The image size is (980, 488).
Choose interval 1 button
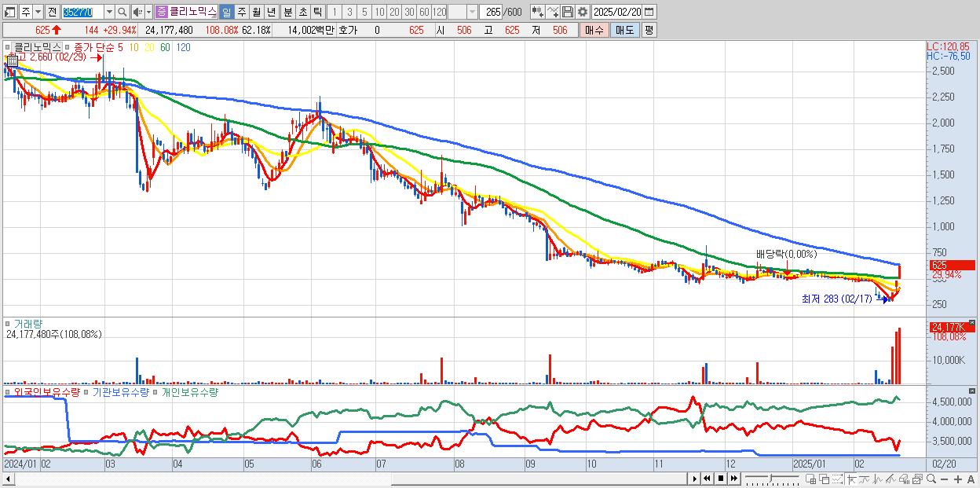[335, 12]
